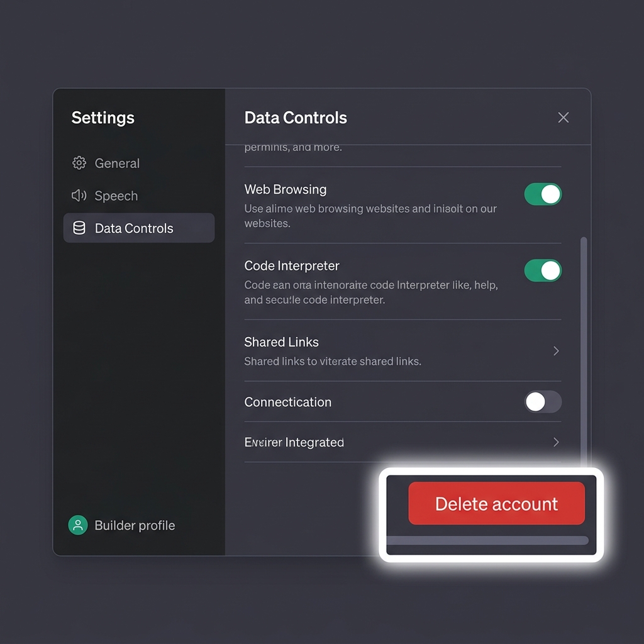
Task: Click the database icon beside Data Controls
Action: (x=79, y=228)
